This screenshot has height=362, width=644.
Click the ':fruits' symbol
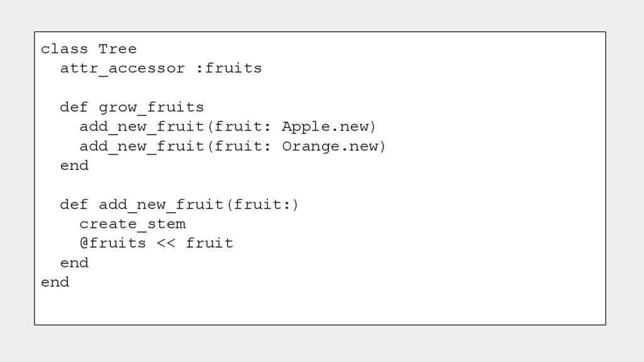coord(228,69)
